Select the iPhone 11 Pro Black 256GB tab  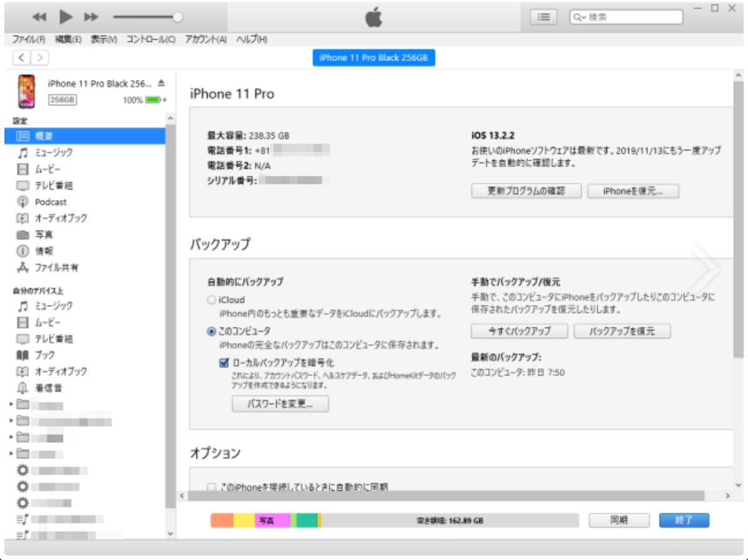pyautogui.click(x=373, y=57)
